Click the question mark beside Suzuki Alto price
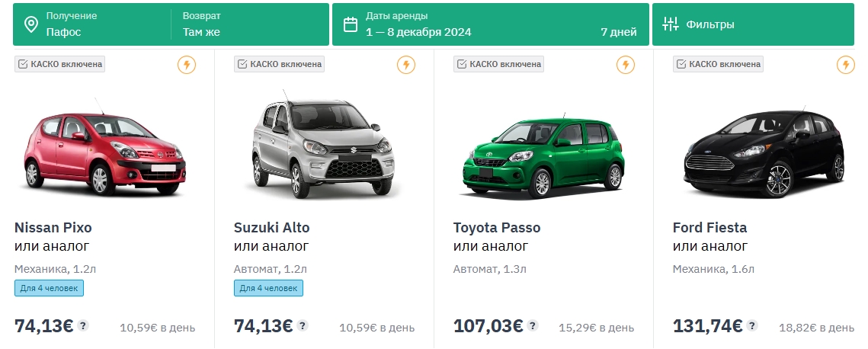This screenshot has width=868, height=349. click(303, 325)
